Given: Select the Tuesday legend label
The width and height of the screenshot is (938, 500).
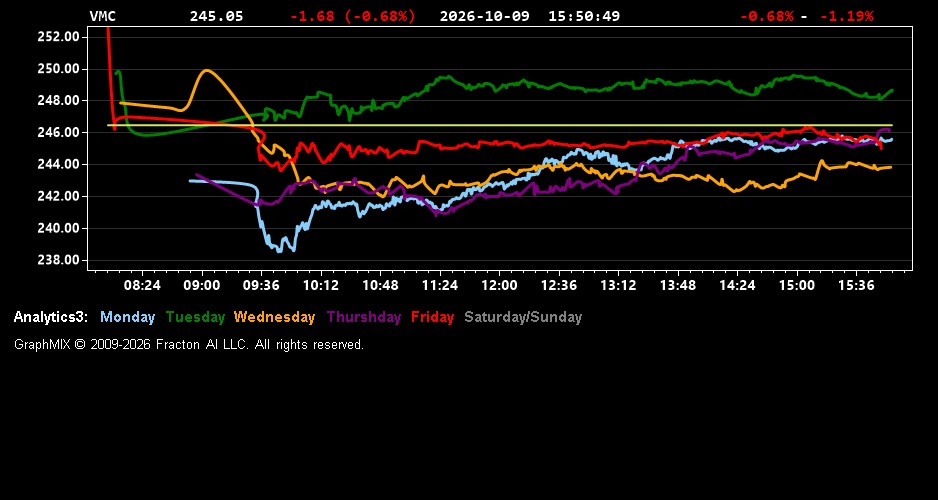Looking at the screenshot, I should pyautogui.click(x=195, y=318).
